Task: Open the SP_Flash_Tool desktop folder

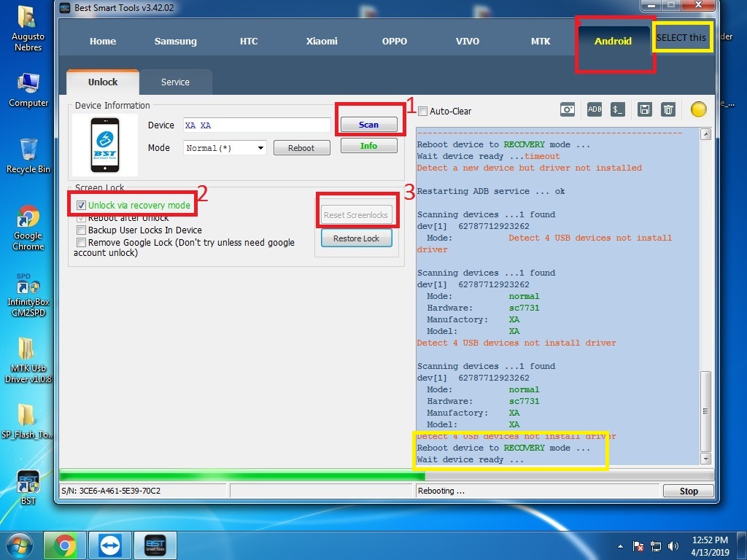Action: (26, 421)
